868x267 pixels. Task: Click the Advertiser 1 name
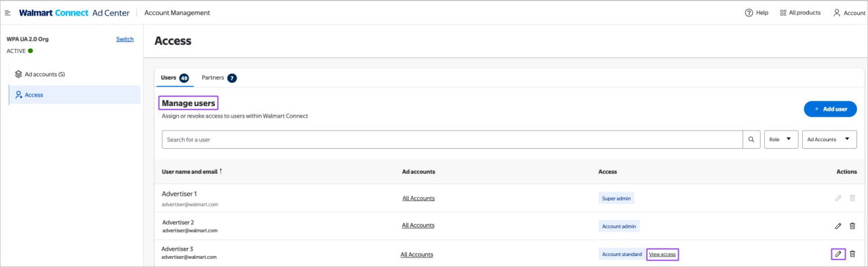[179, 194]
